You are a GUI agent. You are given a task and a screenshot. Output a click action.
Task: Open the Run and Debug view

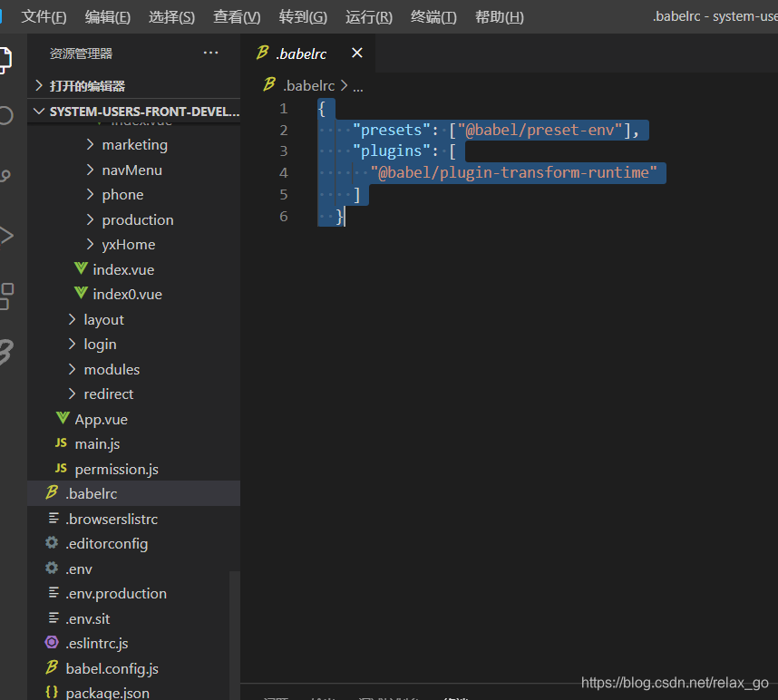pos(6,235)
